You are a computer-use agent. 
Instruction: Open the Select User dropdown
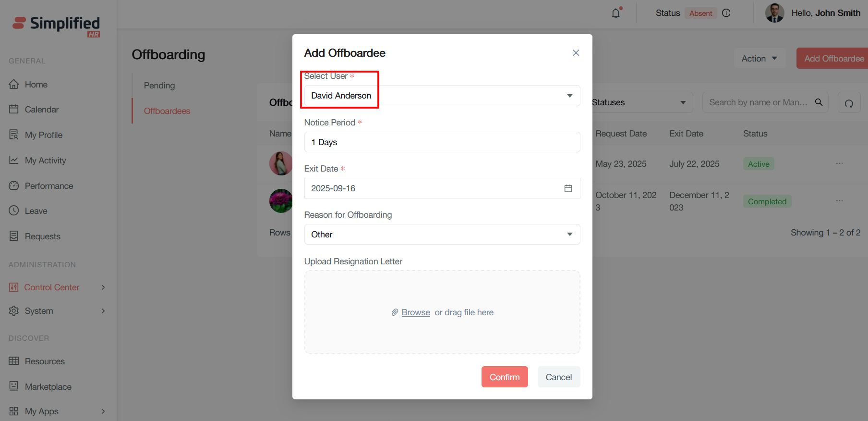pyautogui.click(x=442, y=96)
